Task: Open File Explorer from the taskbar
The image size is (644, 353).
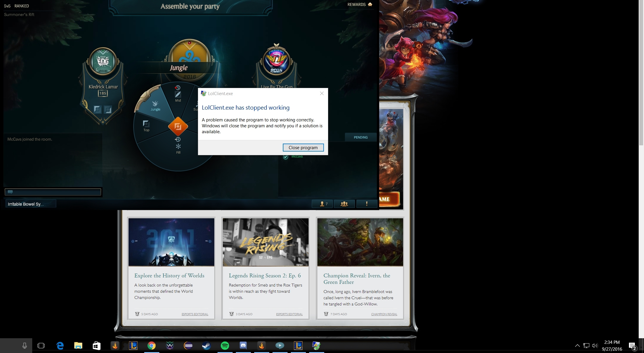Action: coord(78,346)
